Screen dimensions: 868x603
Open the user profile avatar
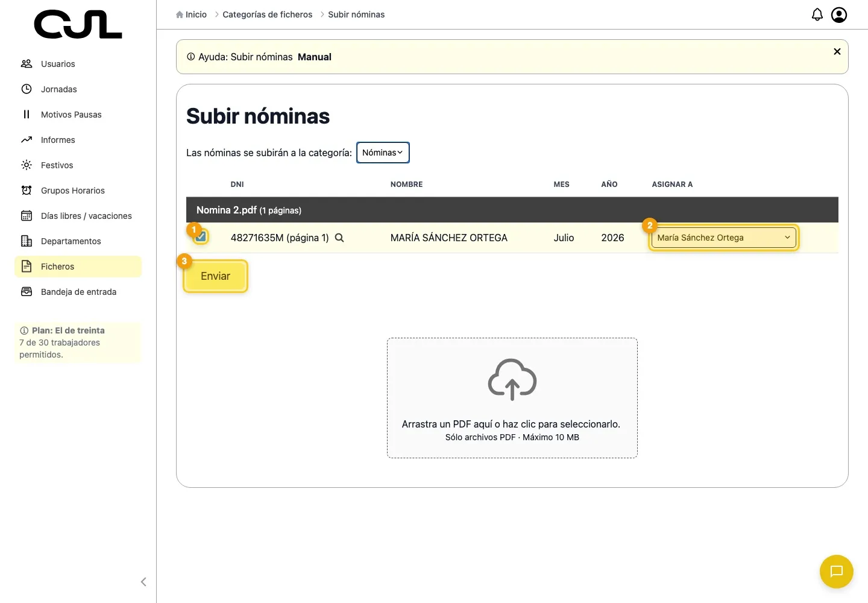point(839,14)
